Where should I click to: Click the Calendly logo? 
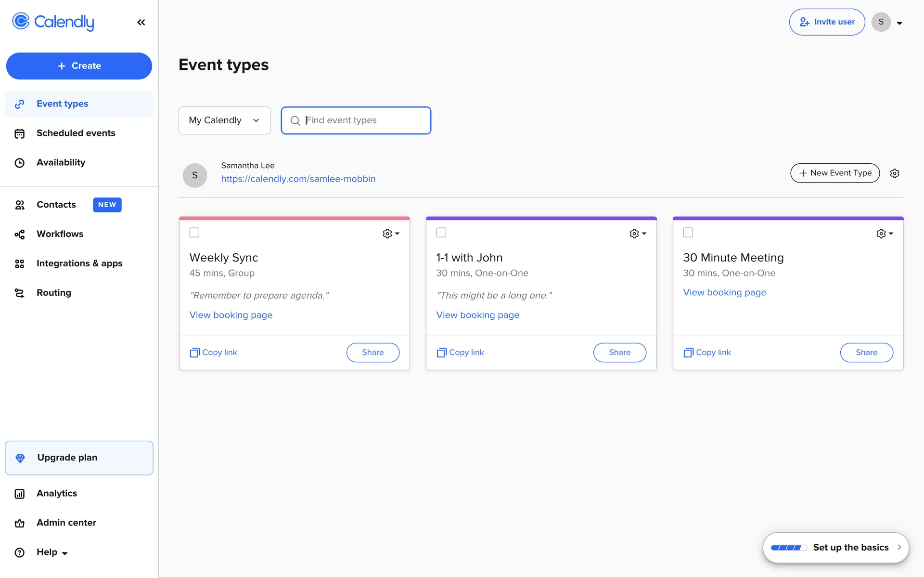[x=53, y=22]
